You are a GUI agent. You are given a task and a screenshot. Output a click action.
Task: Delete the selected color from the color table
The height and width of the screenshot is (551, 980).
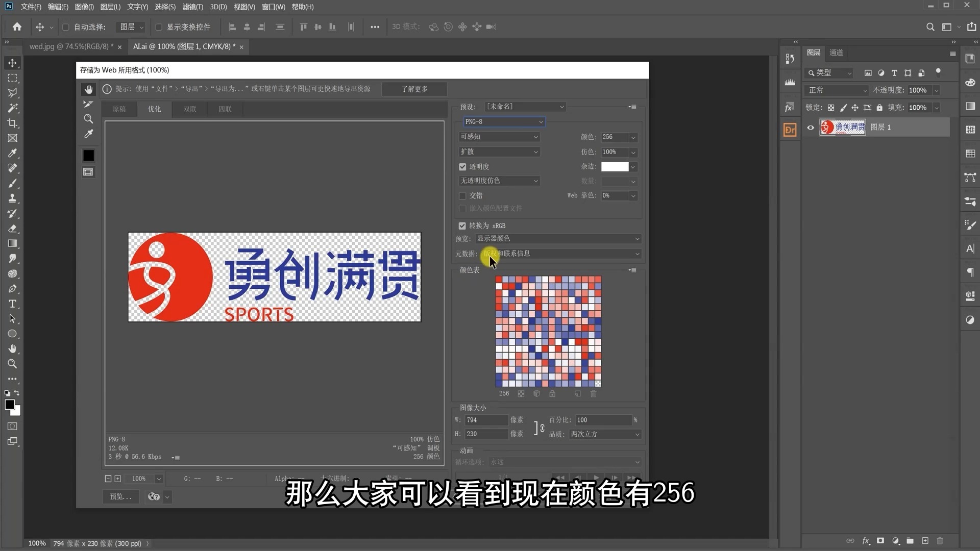point(593,393)
